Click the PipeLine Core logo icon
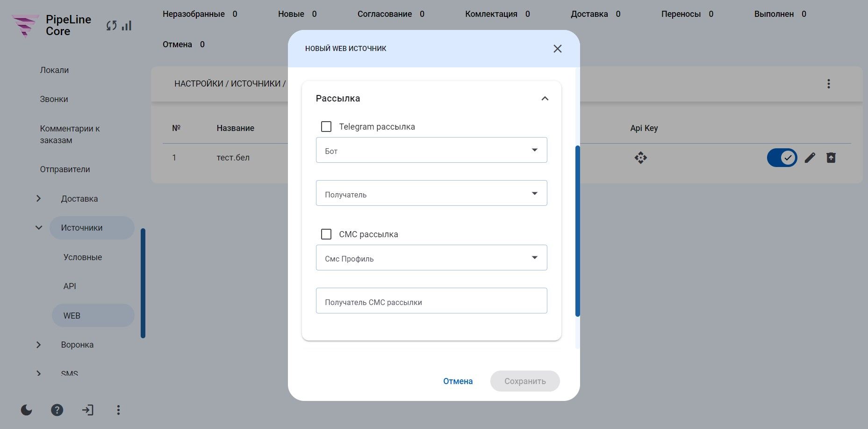The height and width of the screenshot is (429, 868). [25, 26]
